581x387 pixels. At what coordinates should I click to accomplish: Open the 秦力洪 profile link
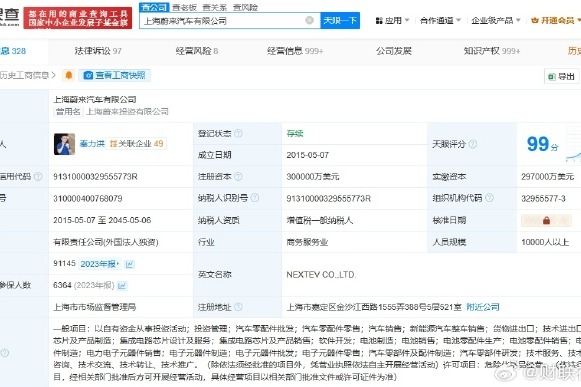(x=92, y=143)
